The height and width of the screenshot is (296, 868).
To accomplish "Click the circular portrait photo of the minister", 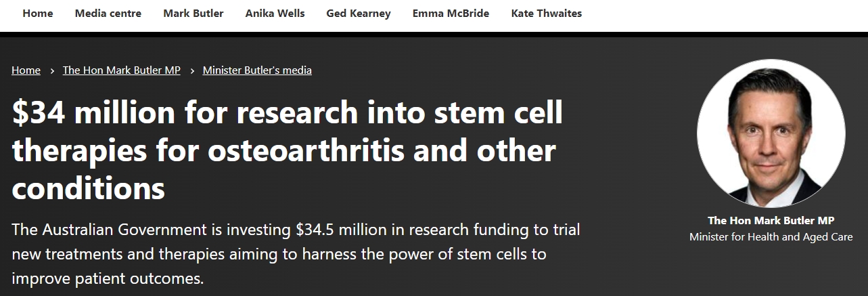I will click(771, 133).
